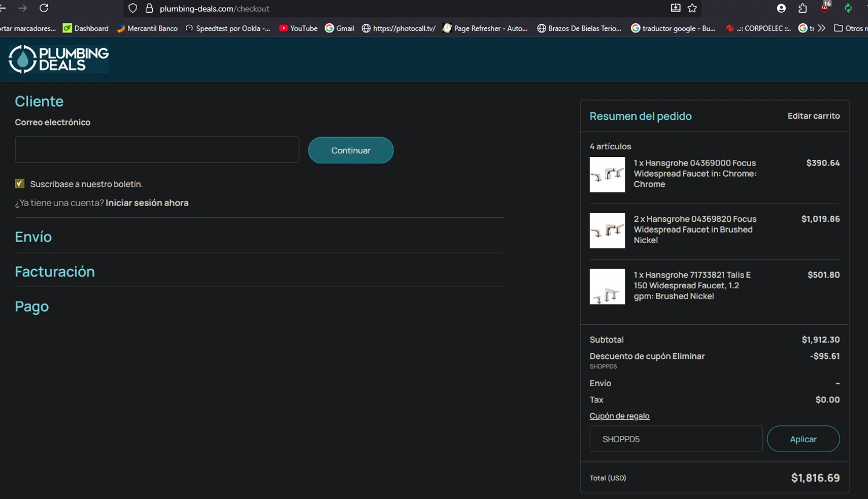This screenshot has height=499, width=868.
Task: Click the Hansgrohe 04369820 Focus product name
Action: pos(695,230)
